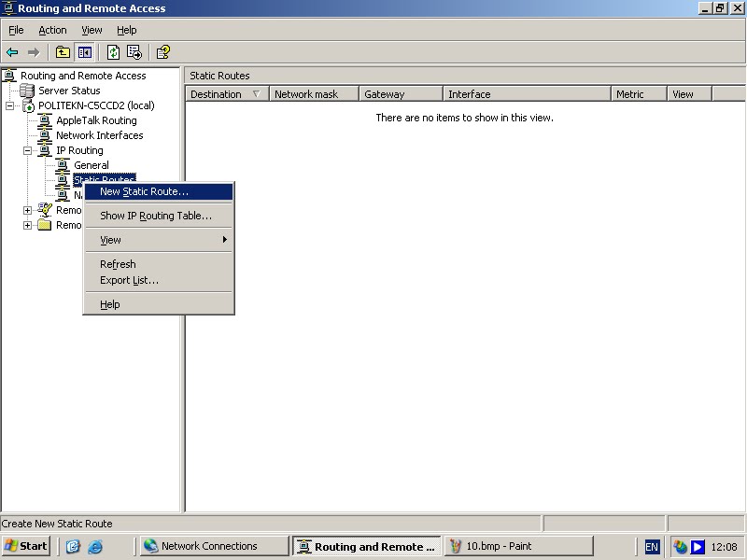The height and width of the screenshot is (560, 747).
Task: Click the EN language indicator
Action: [651, 547]
